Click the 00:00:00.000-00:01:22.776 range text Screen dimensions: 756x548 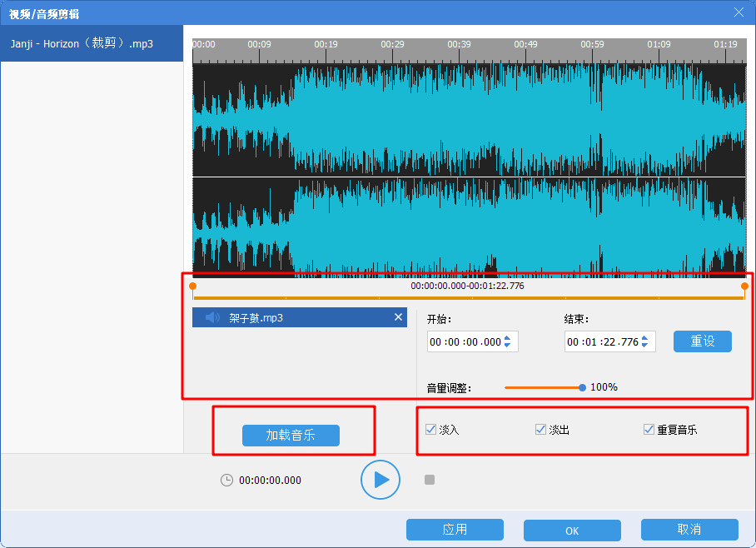(x=467, y=286)
